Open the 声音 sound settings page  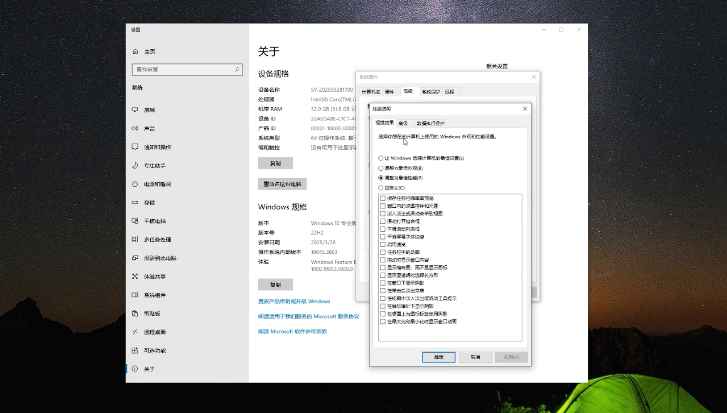coord(149,128)
